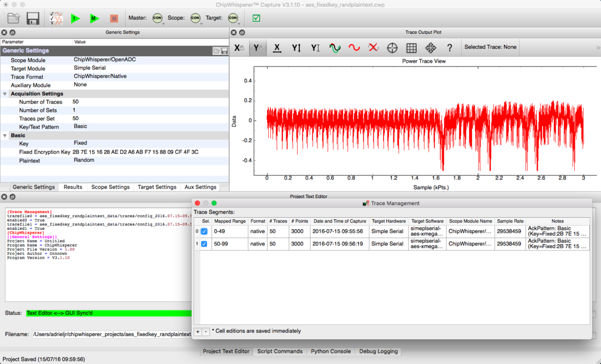Open the Trace Management waveform checklist icon
Screen dimensions: 601x364
pos(56,19)
